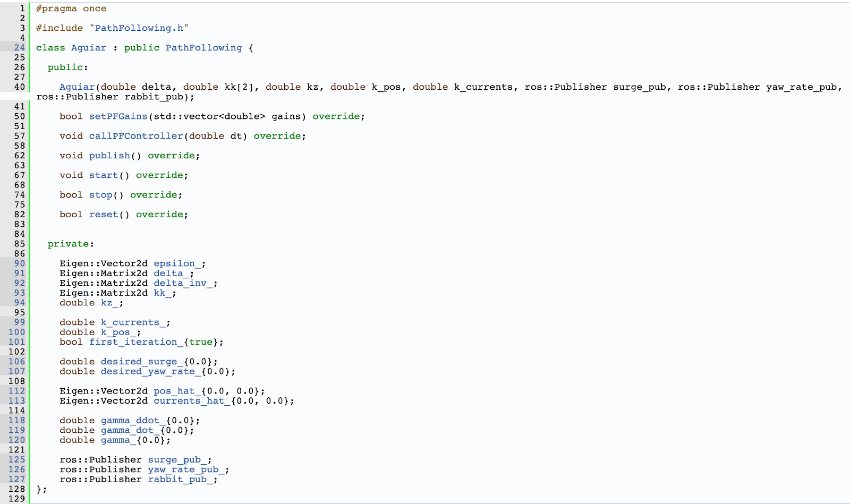This screenshot has height=504, width=850.
Task: Click line number 120
Action: coord(16,440)
